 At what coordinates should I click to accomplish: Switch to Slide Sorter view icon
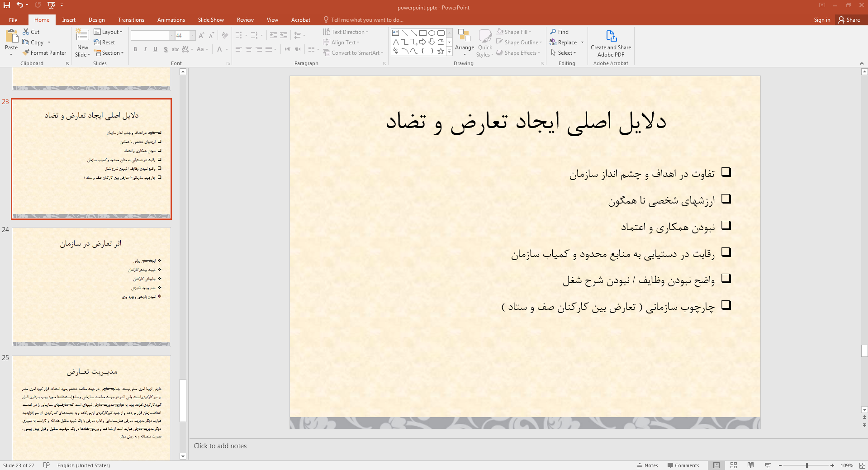click(x=734, y=465)
